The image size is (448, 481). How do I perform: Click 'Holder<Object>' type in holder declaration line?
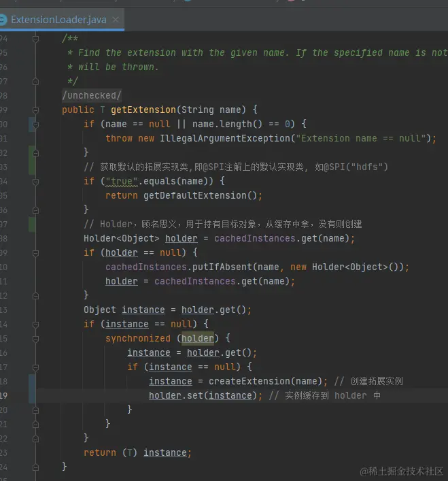point(122,238)
